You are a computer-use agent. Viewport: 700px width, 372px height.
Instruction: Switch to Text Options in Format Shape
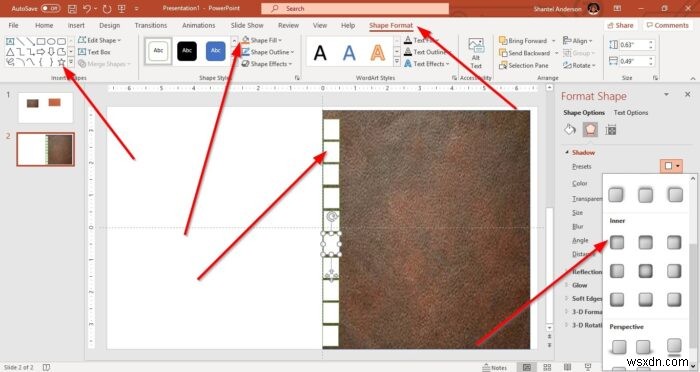630,113
